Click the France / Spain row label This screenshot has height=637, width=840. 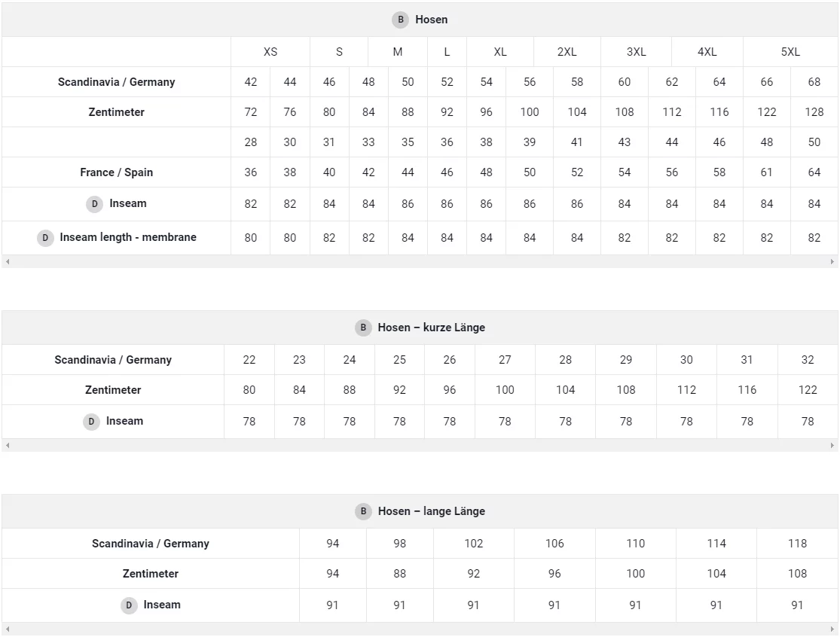tap(116, 172)
